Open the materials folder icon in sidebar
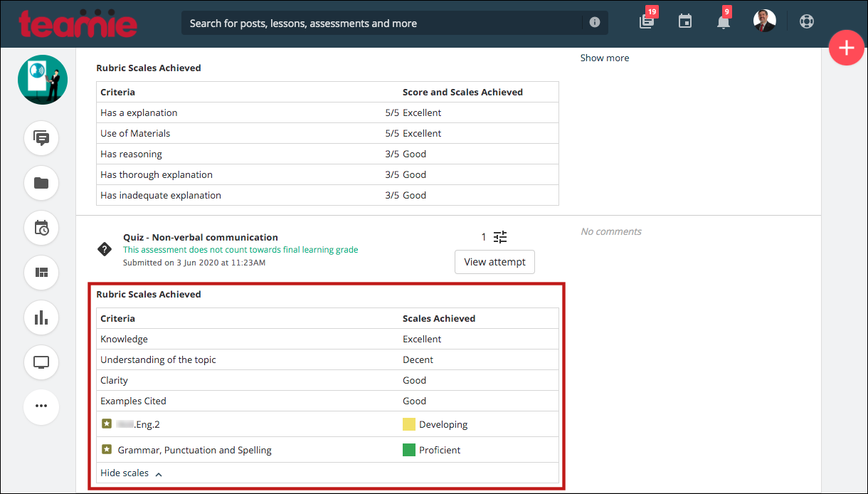The image size is (868, 494). click(41, 183)
